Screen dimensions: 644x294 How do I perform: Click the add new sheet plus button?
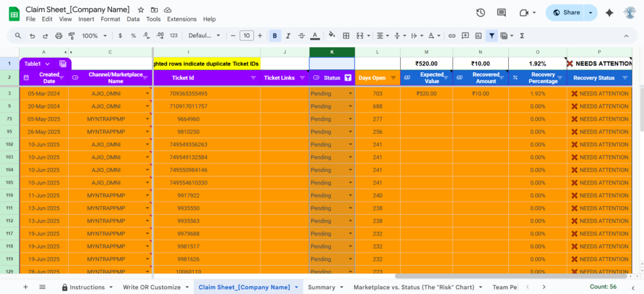[x=26, y=287]
